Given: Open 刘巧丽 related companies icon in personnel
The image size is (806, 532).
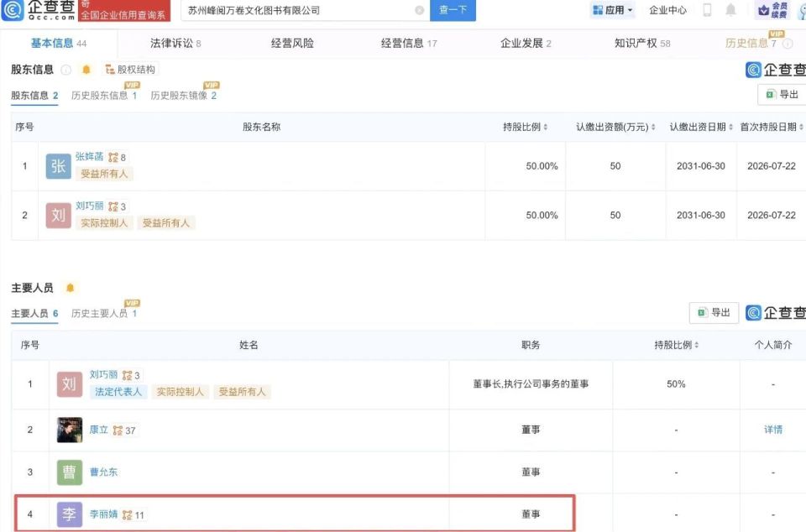Looking at the screenshot, I should pos(131,375).
